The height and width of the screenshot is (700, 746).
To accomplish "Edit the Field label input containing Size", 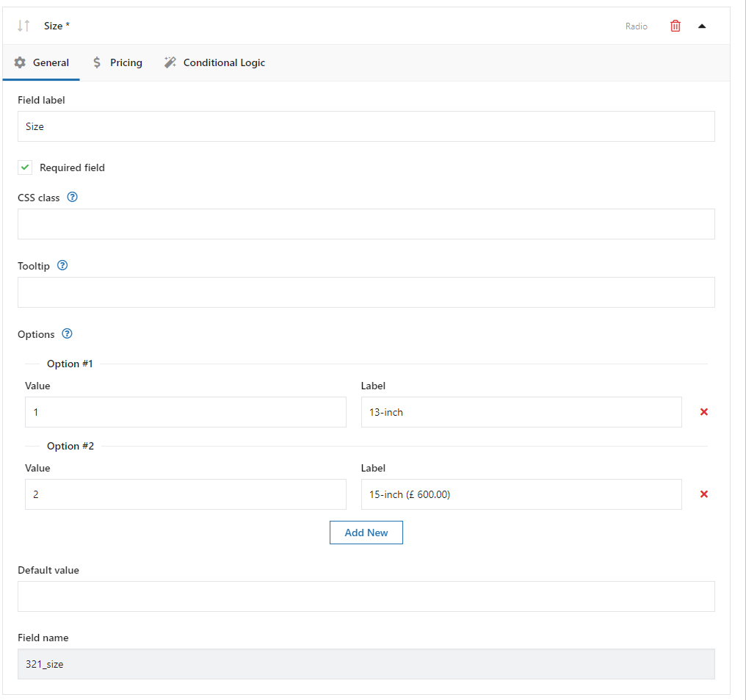I will pyautogui.click(x=366, y=126).
